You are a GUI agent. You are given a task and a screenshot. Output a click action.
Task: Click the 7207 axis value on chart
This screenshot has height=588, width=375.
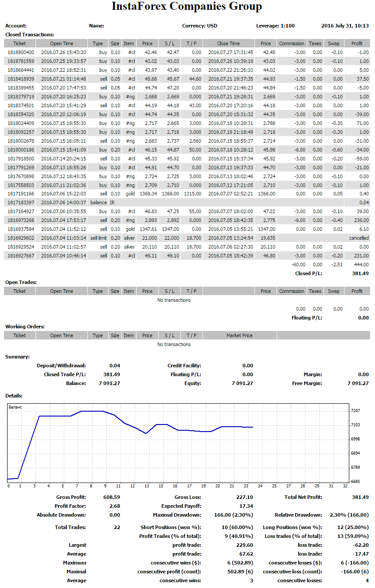[355, 411]
